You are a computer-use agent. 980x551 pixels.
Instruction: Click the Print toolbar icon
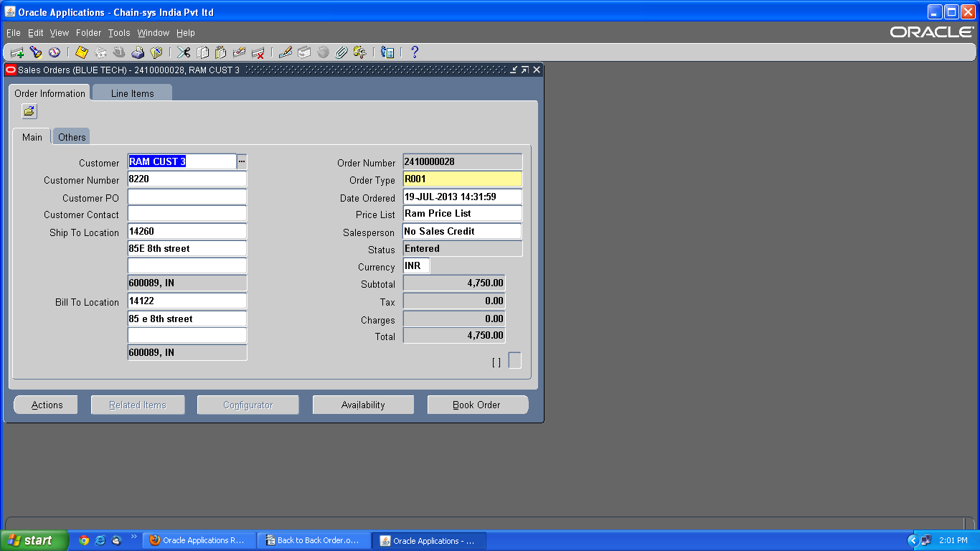pos(138,52)
